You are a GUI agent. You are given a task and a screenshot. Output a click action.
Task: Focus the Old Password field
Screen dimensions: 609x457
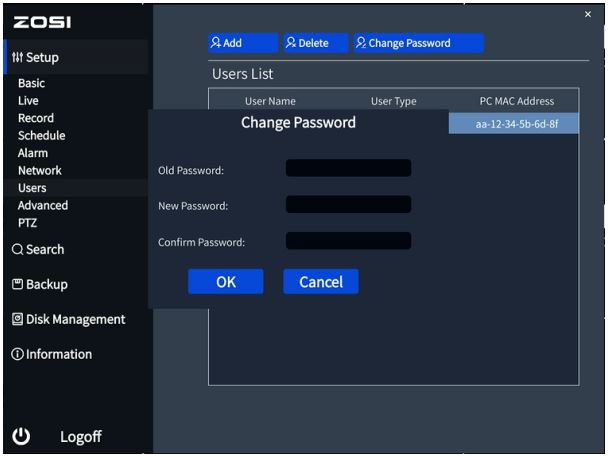pyautogui.click(x=348, y=168)
